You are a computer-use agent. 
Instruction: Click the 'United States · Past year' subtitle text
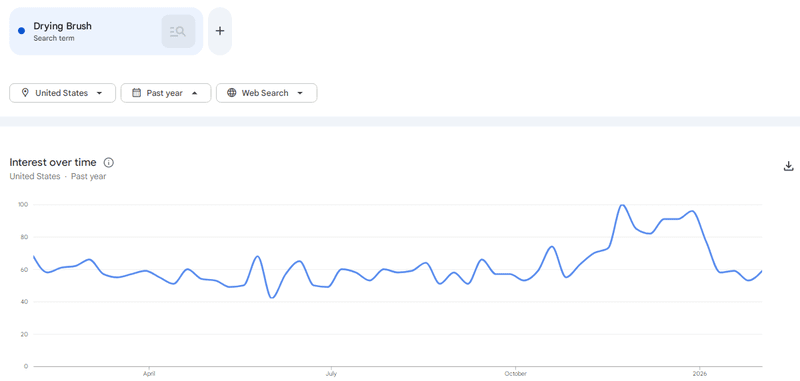coord(58,176)
